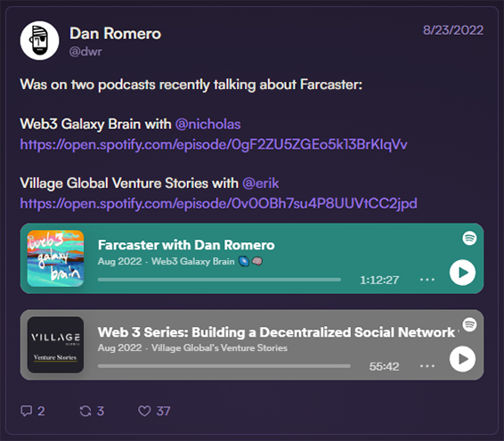Open the 8/23/2022 post date

pyautogui.click(x=453, y=30)
